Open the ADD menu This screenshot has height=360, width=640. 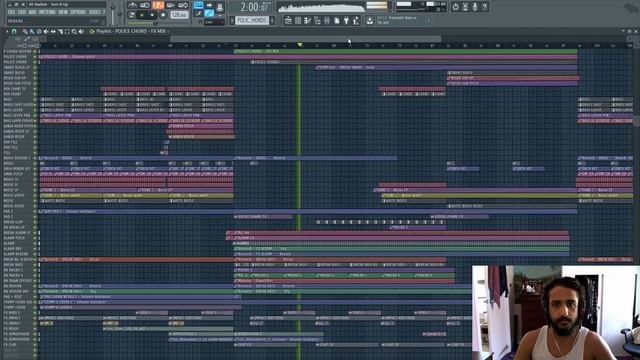click(32, 12)
